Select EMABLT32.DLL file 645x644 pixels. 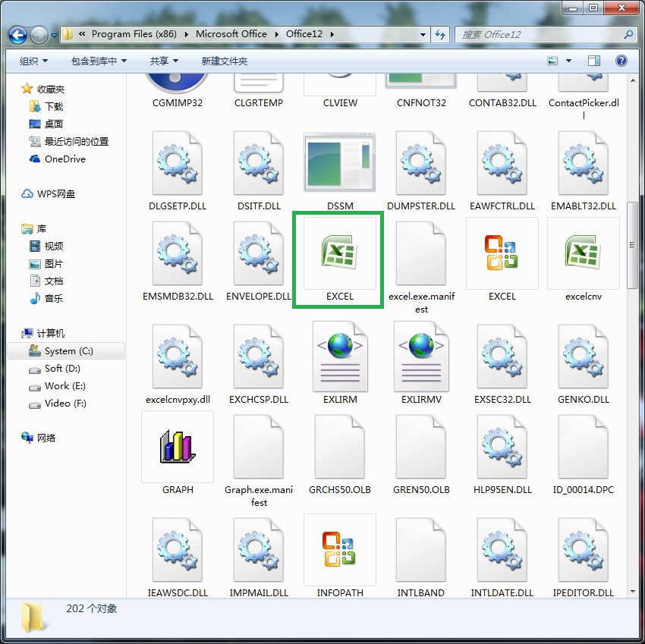coord(584,171)
